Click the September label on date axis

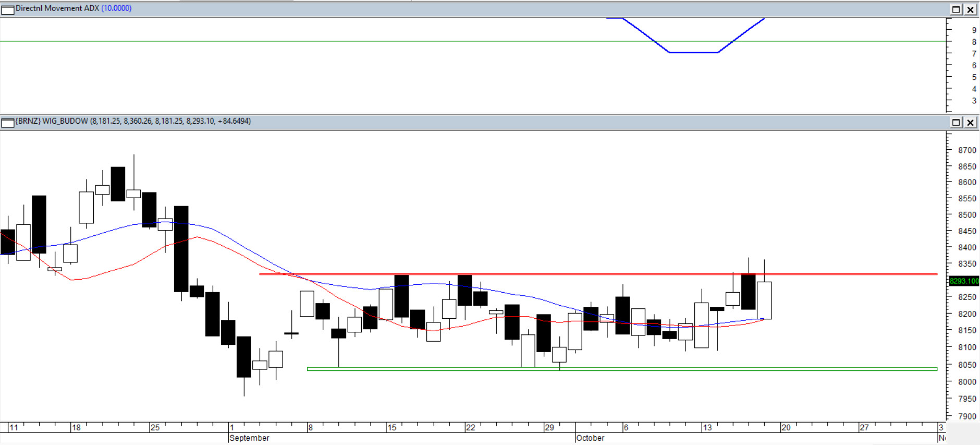(x=249, y=438)
